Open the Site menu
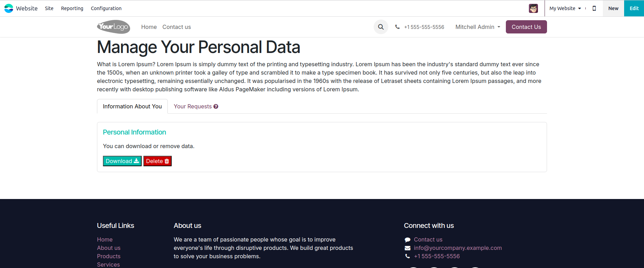644x268 pixels. coord(49,8)
